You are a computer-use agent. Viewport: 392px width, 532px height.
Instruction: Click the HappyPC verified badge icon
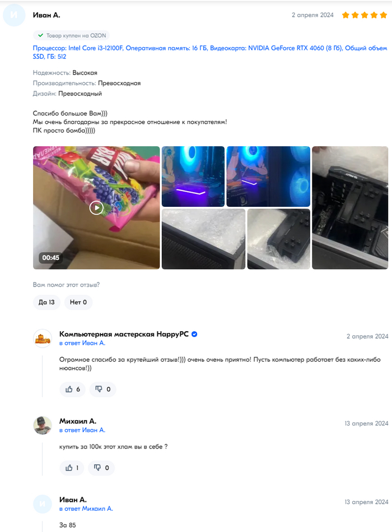tap(194, 334)
